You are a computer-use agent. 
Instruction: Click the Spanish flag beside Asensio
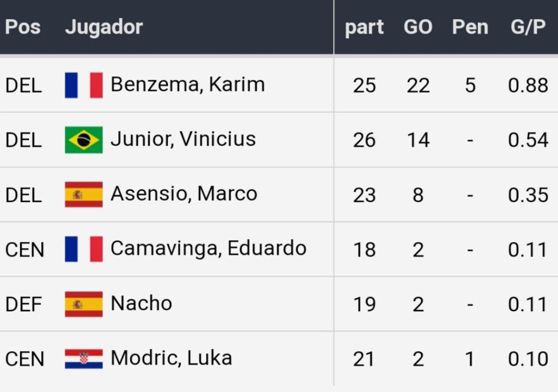point(83,195)
